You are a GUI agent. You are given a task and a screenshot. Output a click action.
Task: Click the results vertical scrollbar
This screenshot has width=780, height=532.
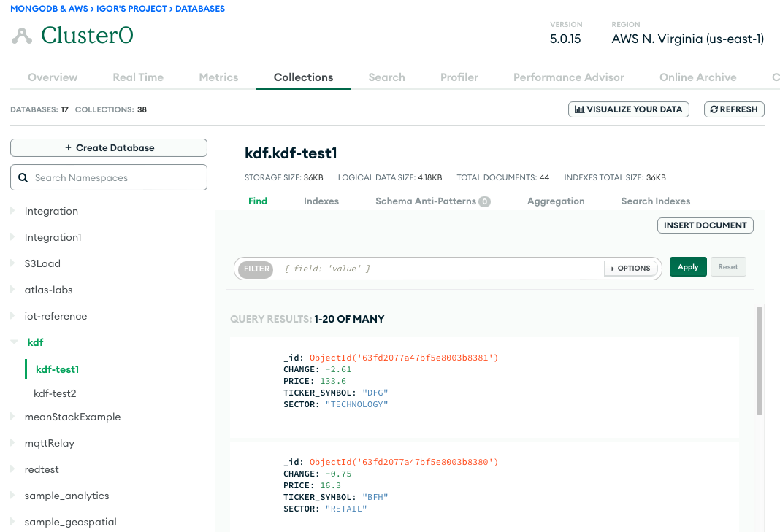[759, 361]
